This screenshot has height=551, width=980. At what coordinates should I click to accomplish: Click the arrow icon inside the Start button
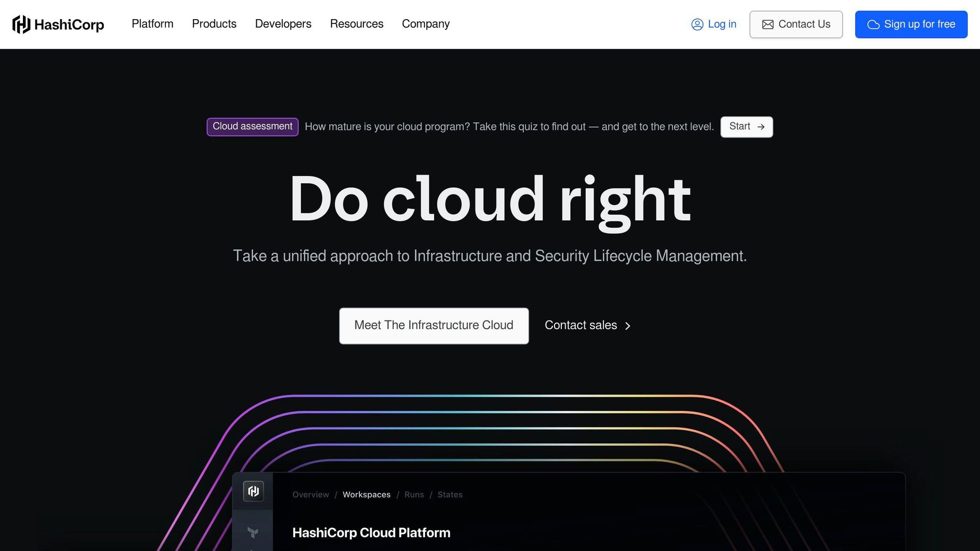click(761, 127)
